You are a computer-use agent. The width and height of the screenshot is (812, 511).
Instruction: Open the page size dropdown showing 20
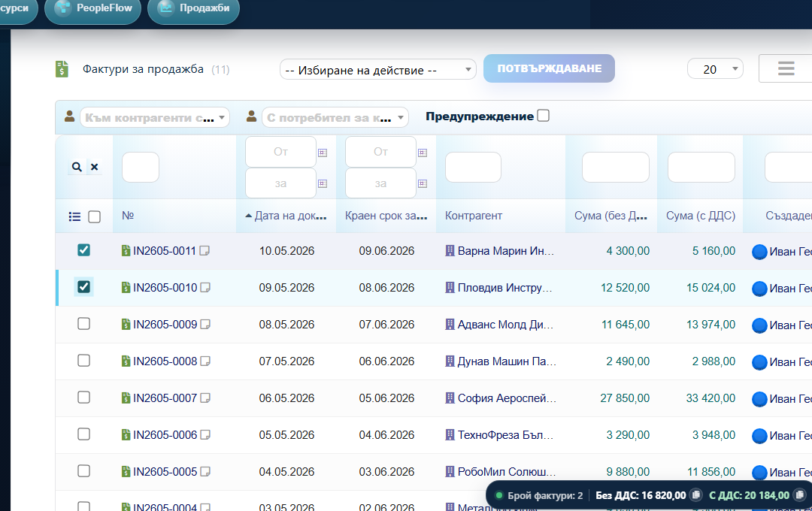(715, 69)
